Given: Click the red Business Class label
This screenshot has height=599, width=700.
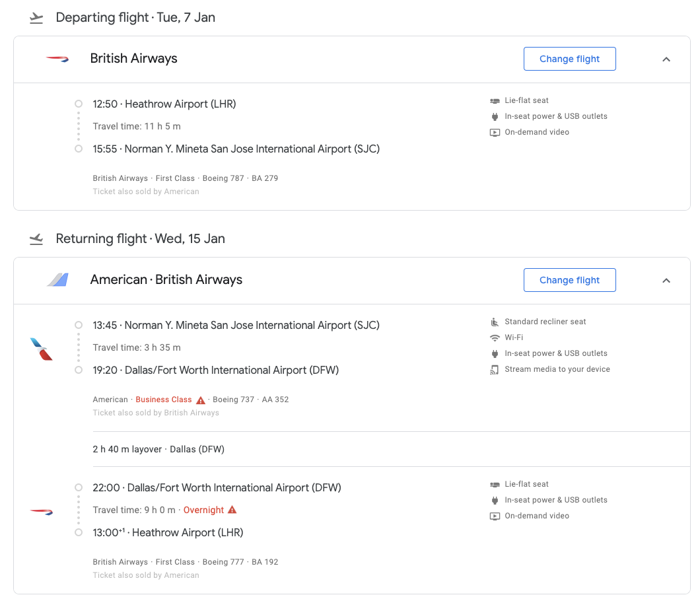Looking at the screenshot, I should [x=163, y=400].
